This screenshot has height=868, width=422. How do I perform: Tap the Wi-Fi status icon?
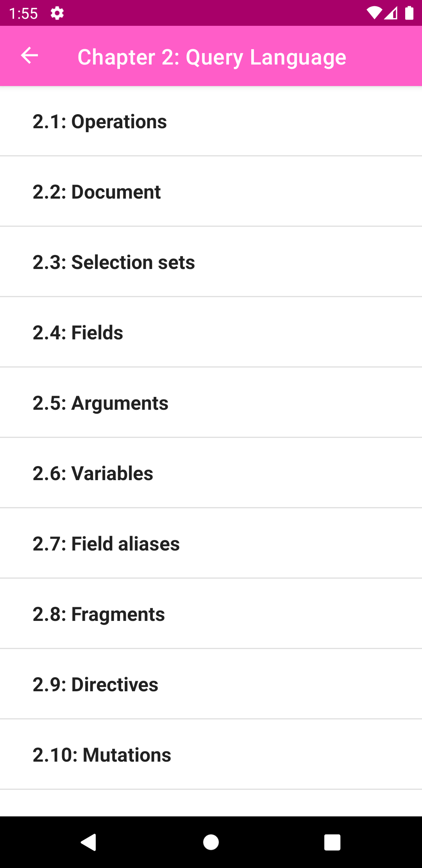[x=374, y=13]
